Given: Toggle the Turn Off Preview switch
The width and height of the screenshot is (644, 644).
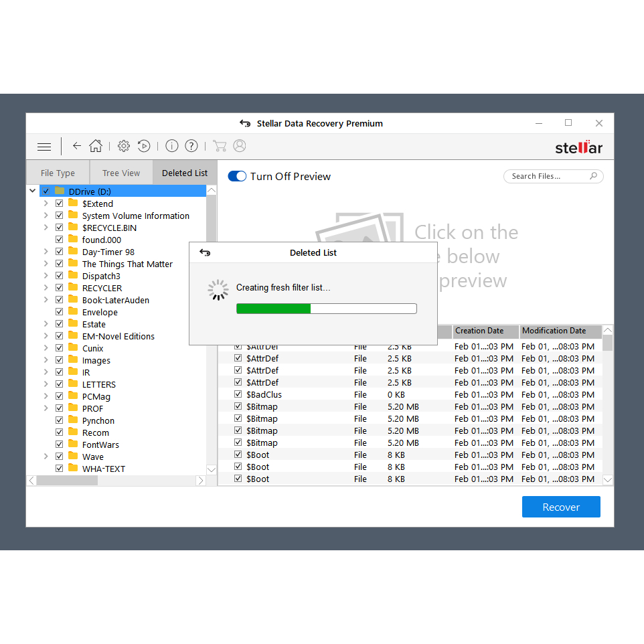Looking at the screenshot, I should point(238,176).
